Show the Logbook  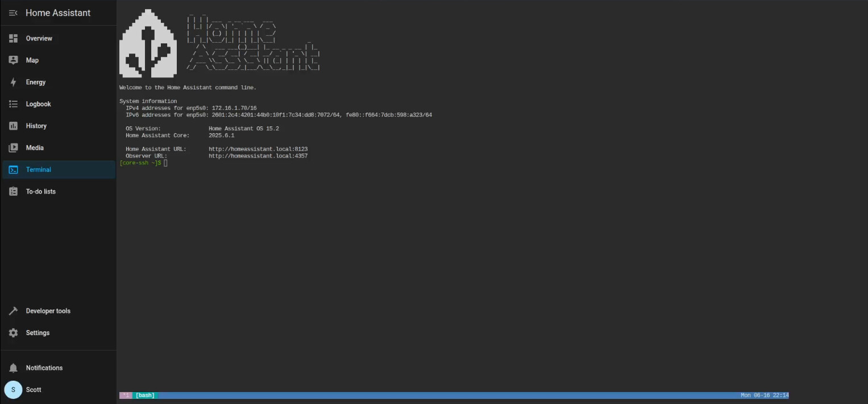click(x=59, y=104)
